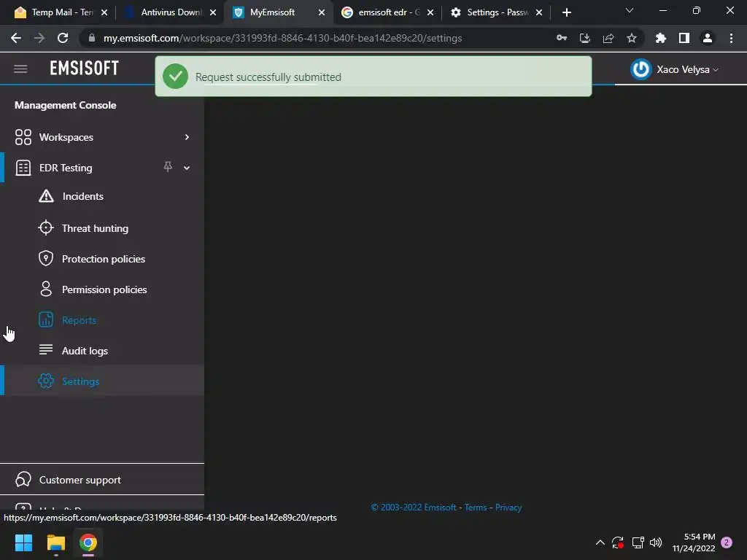The width and height of the screenshot is (747, 560).
Task: Click the address bar URL
Action: click(x=282, y=38)
